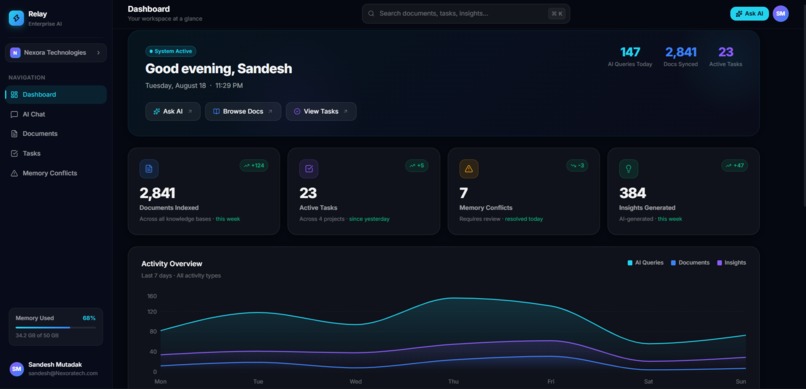Open Memory Conflicts in the sidebar
This screenshot has width=806, height=389.
(56, 173)
